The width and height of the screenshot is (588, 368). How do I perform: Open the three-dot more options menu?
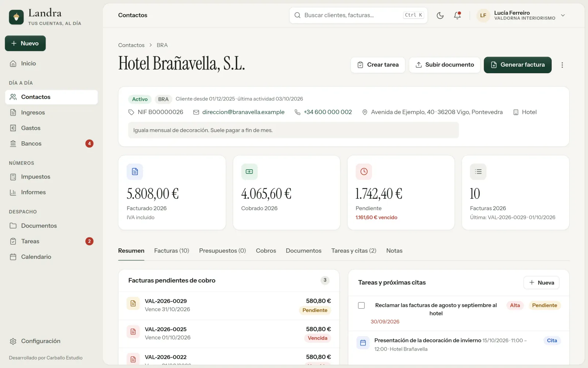[x=562, y=65]
